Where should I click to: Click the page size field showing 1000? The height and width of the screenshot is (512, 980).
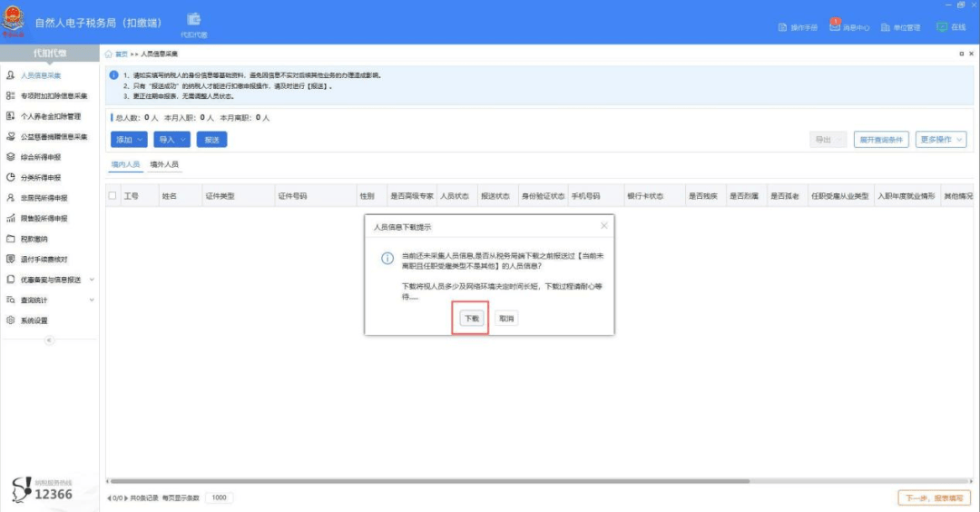point(218,498)
